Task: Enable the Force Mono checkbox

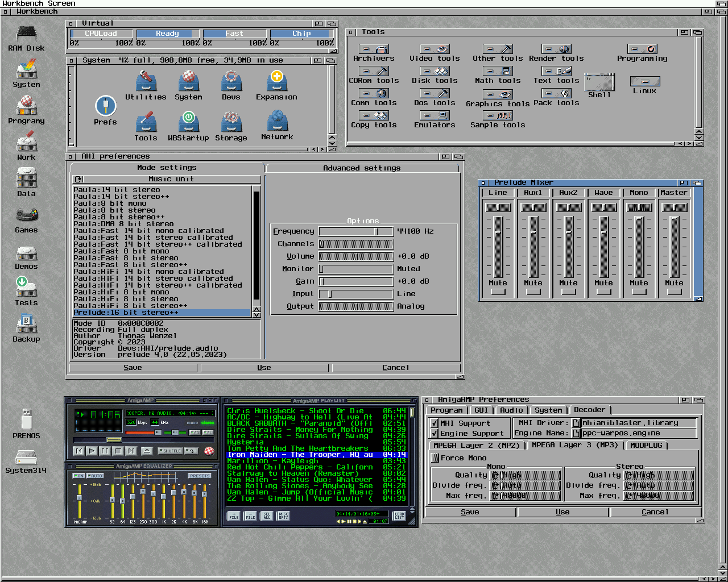Action: pyautogui.click(x=435, y=458)
